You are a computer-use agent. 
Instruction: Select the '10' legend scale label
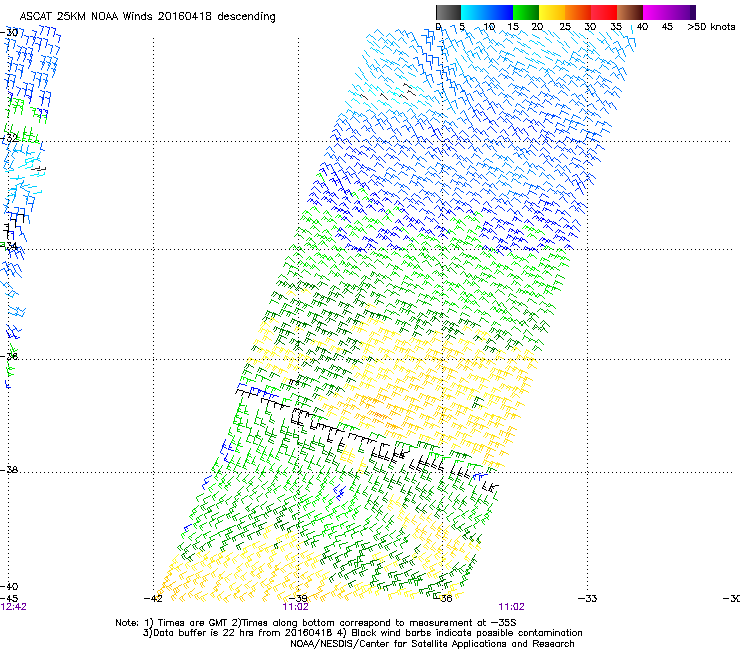pyautogui.click(x=489, y=27)
